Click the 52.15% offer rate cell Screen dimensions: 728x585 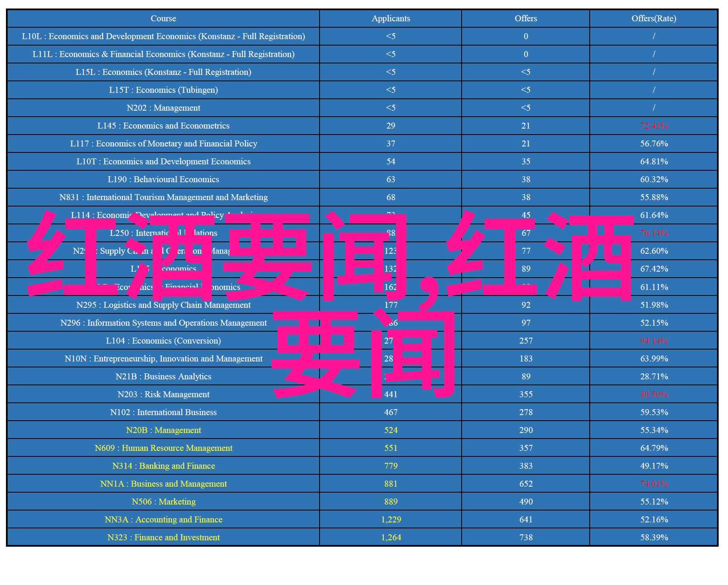click(654, 323)
